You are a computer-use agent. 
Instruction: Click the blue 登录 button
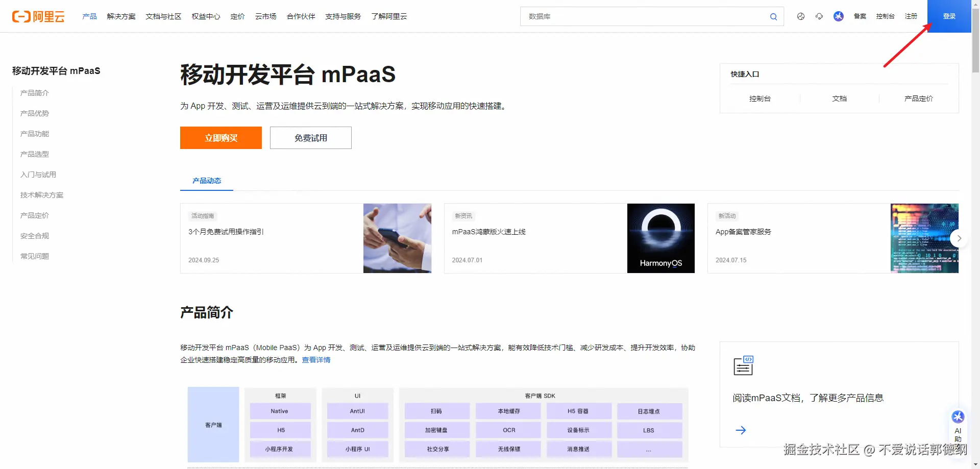(949, 16)
